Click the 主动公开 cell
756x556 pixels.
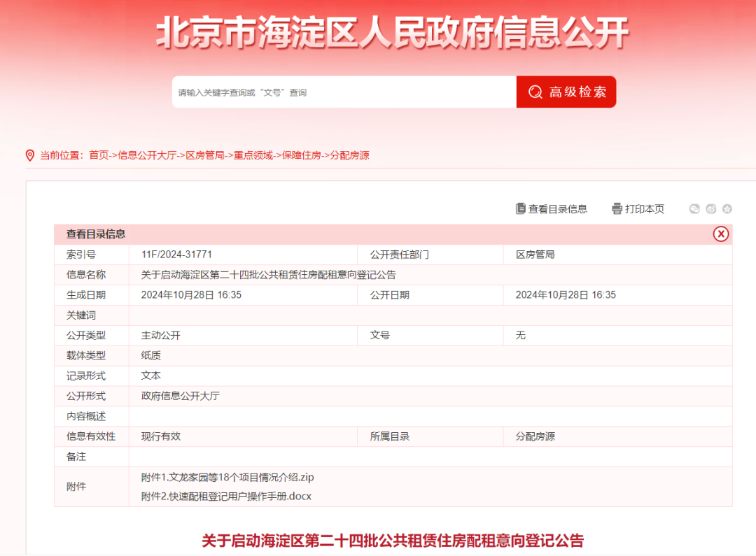coord(160,335)
